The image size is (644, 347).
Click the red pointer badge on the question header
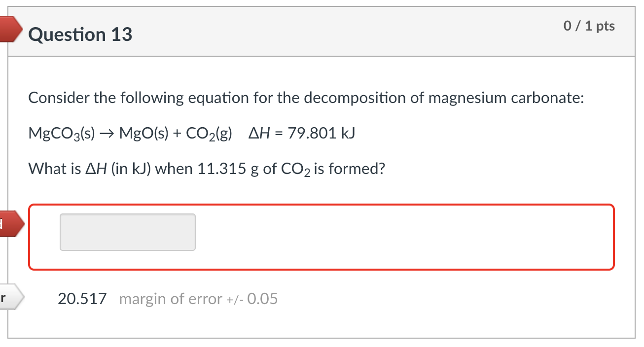(10, 29)
